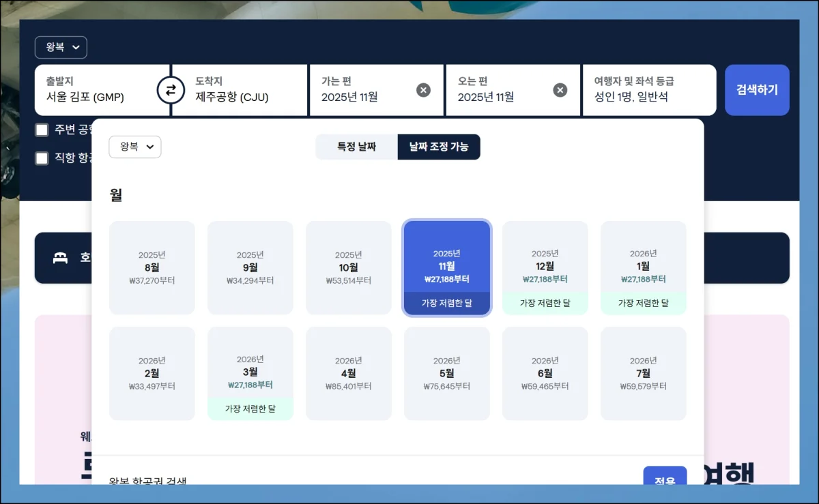Click the 적용 apply button
The image size is (819, 504).
(664, 479)
